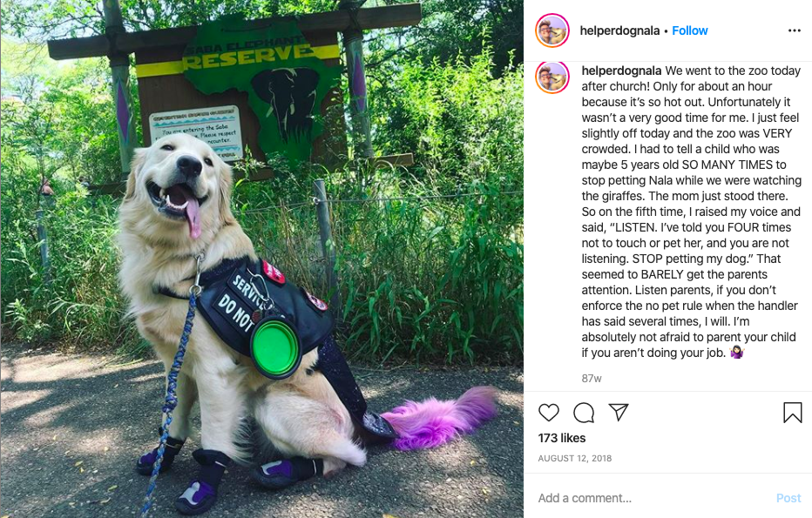The height and width of the screenshot is (518, 812).
Task: Click header profile avatar picture
Action: [552, 30]
